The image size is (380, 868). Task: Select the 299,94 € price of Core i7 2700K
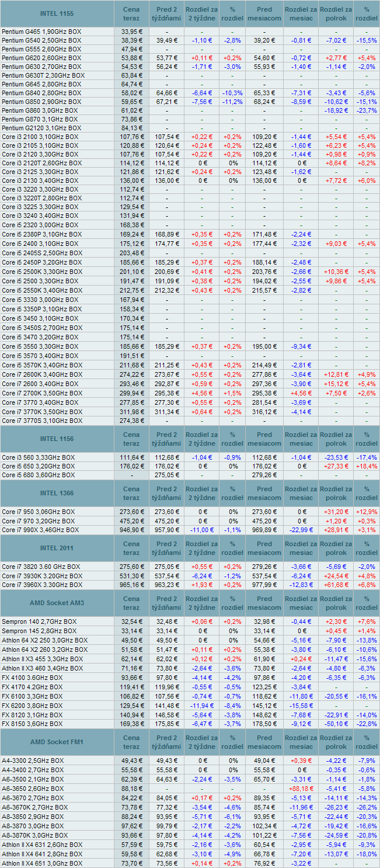[131, 393]
